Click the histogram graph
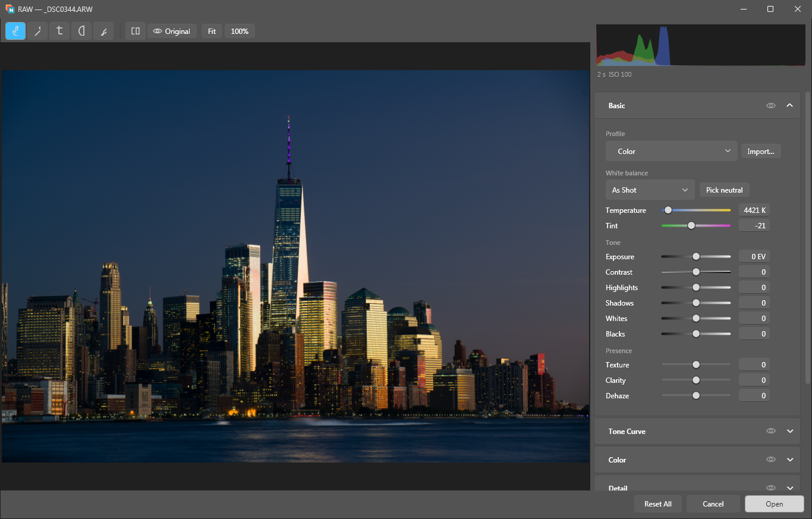 701,45
